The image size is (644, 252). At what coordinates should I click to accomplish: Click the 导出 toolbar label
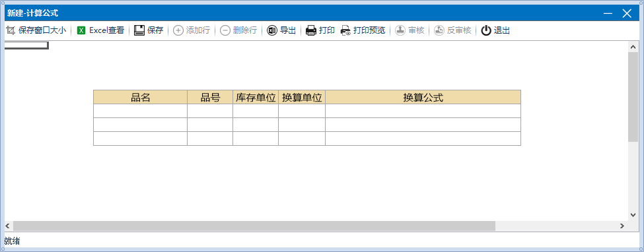288,30
